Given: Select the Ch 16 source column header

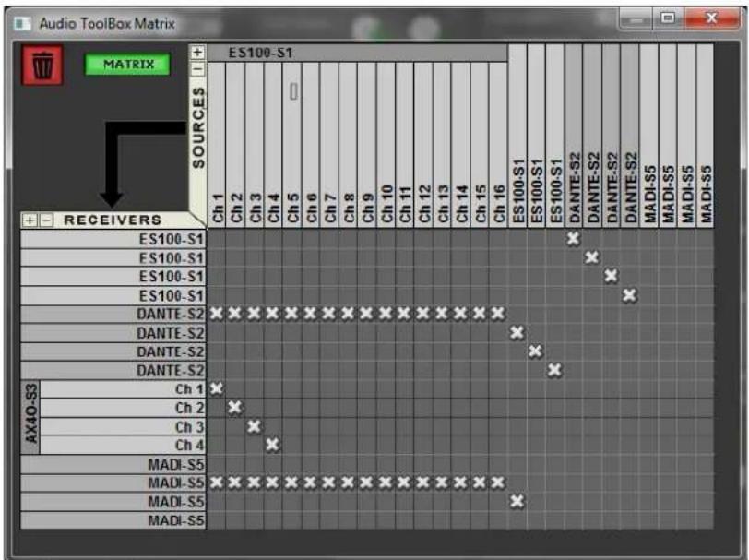Looking at the screenshot, I should click(498, 144).
